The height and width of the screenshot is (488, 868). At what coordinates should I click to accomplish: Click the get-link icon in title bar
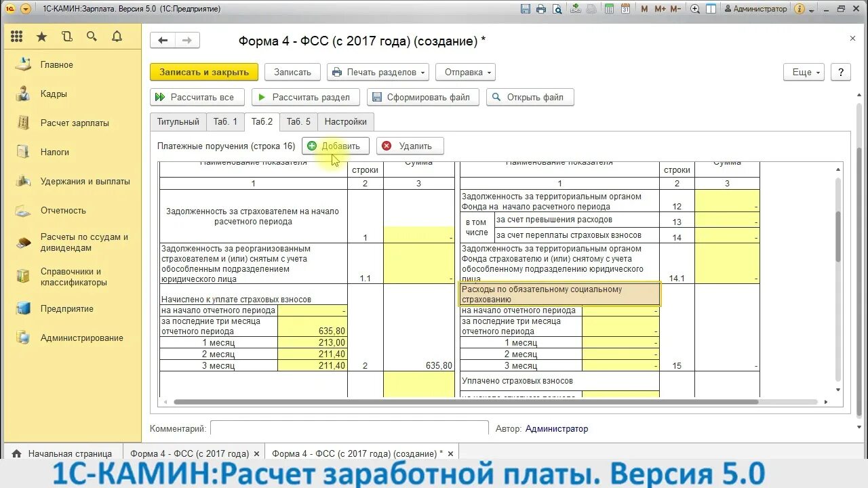click(576, 9)
